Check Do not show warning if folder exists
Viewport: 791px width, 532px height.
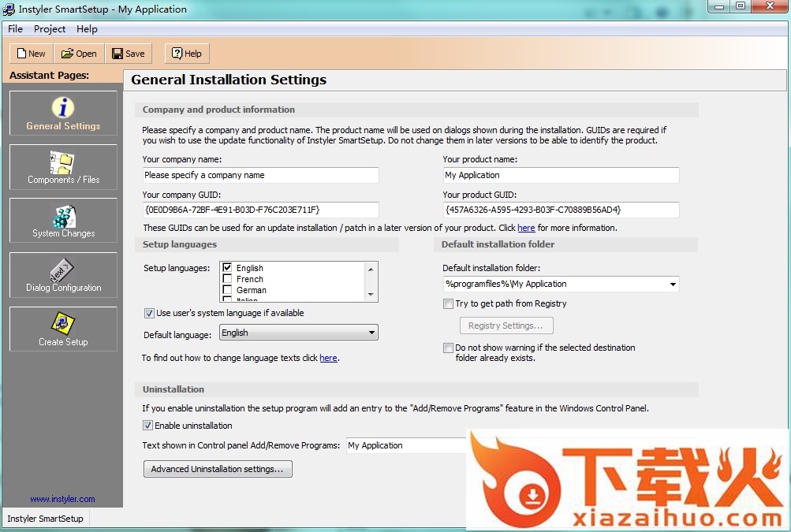coord(448,348)
